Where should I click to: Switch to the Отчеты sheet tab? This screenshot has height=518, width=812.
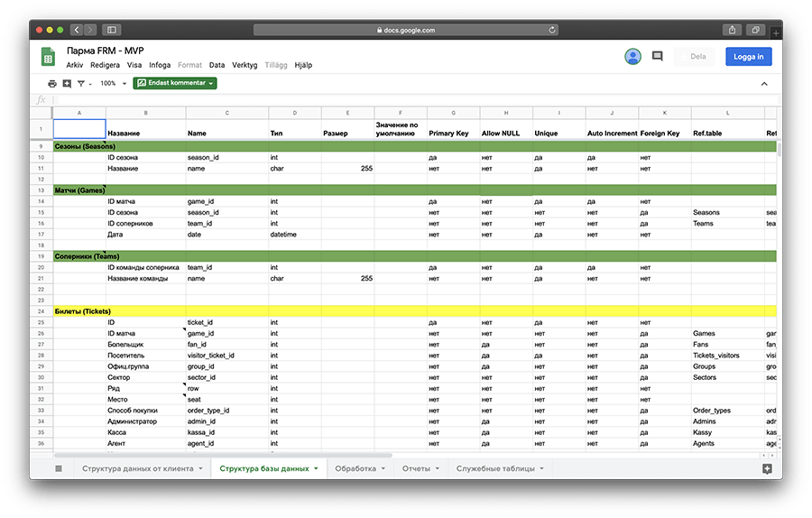[416, 468]
